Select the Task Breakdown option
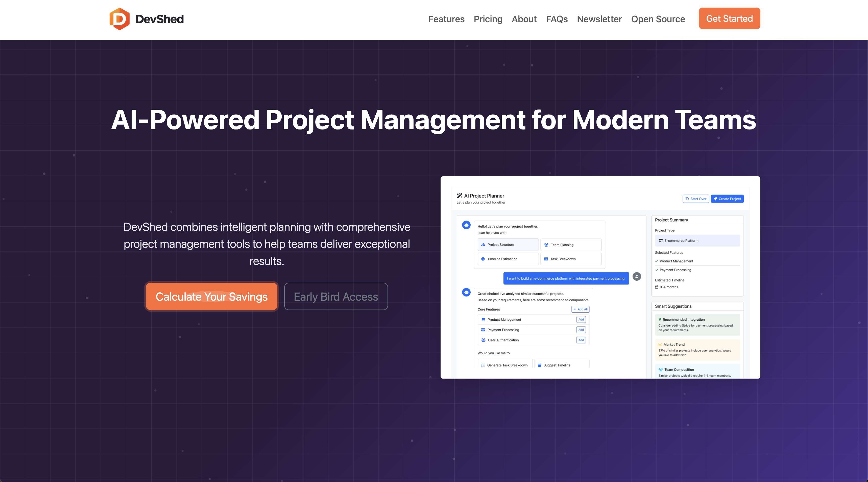868x482 pixels. (x=570, y=259)
